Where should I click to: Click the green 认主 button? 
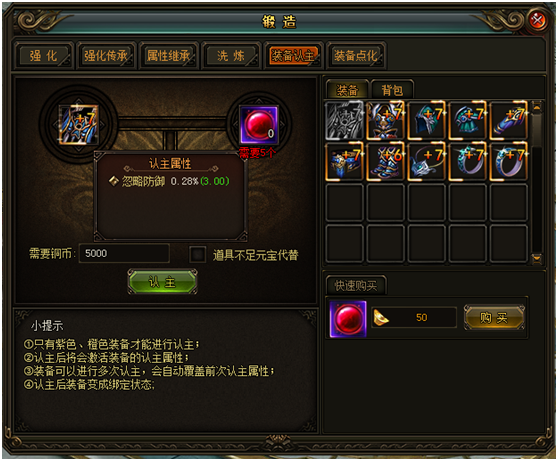(x=162, y=282)
